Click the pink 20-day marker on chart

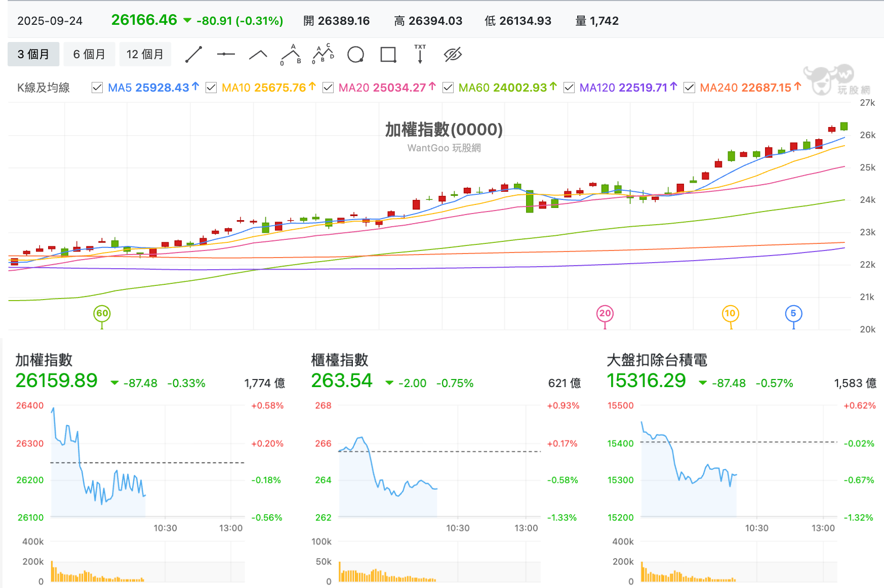(605, 314)
